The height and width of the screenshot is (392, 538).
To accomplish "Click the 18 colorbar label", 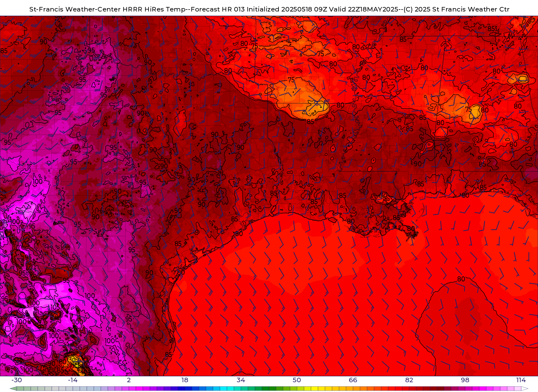I will pyautogui.click(x=185, y=380).
